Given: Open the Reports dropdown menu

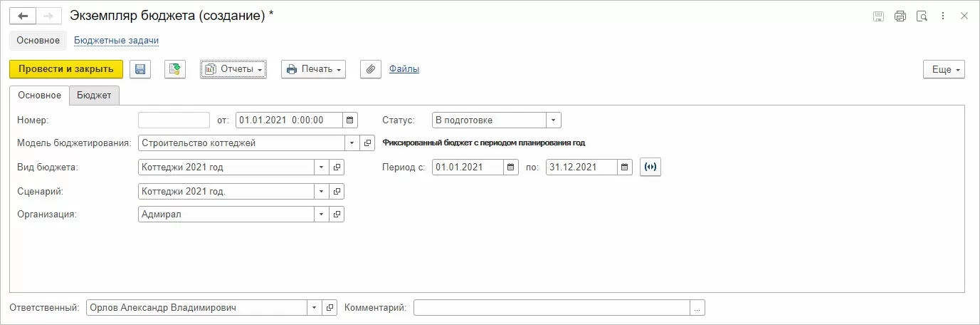Looking at the screenshot, I should (x=233, y=69).
